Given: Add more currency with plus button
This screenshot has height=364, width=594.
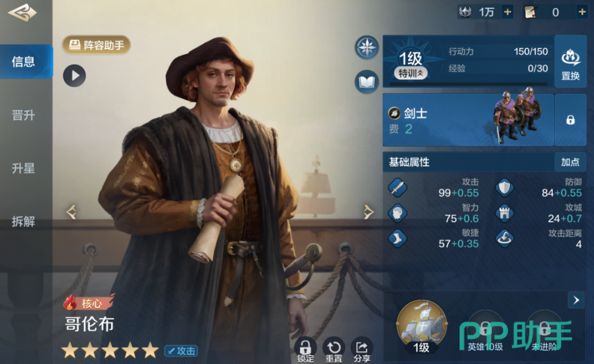Looking at the screenshot, I should 507,12.
